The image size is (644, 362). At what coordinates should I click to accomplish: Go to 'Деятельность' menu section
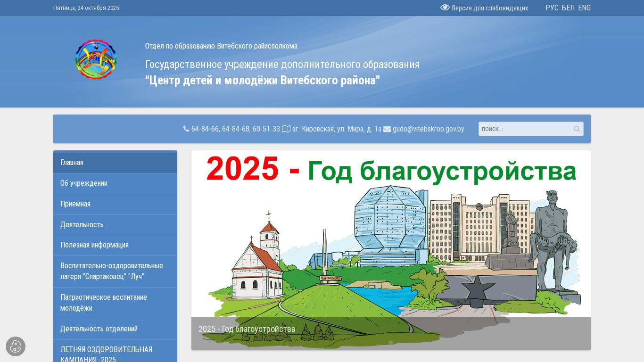tap(115, 225)
